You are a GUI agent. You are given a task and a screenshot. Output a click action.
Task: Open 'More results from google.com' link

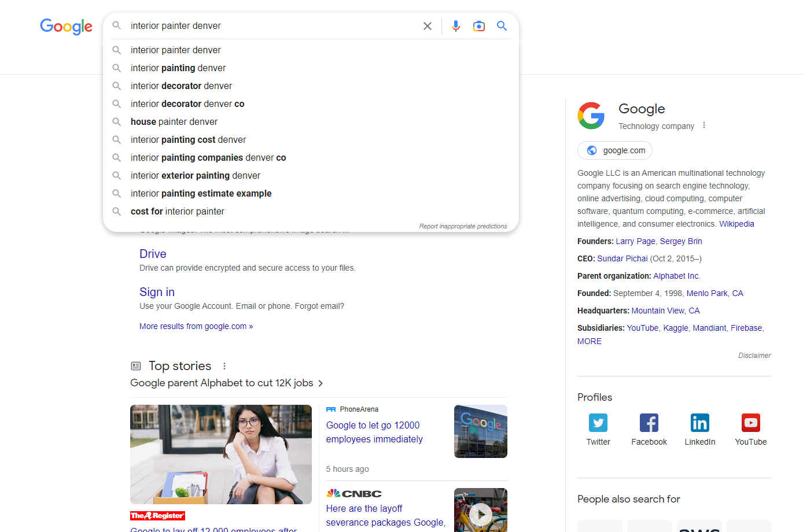point(196,326)
